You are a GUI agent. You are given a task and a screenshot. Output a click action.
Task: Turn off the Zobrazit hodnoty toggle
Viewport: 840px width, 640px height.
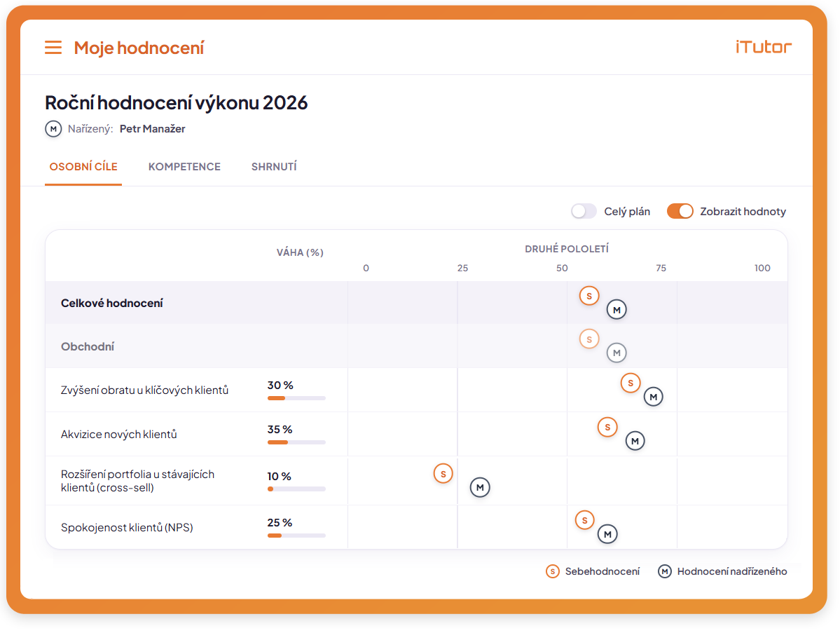(680, 212)
